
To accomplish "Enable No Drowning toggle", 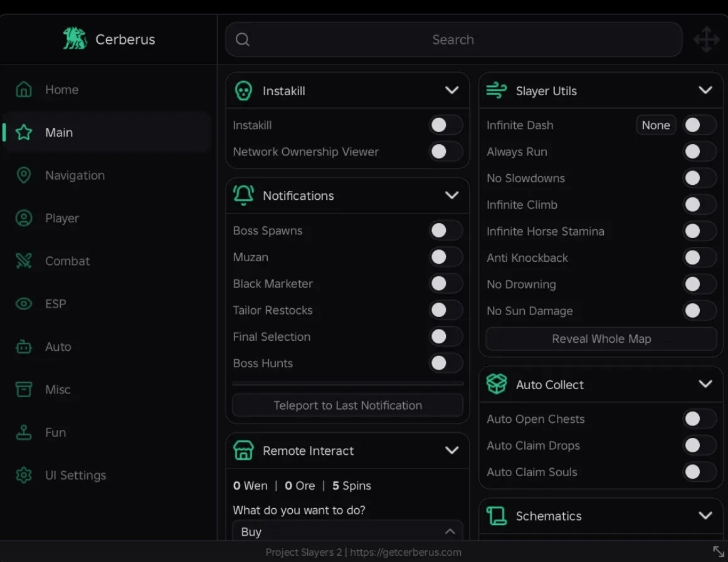I will click(x=699, y=284).
